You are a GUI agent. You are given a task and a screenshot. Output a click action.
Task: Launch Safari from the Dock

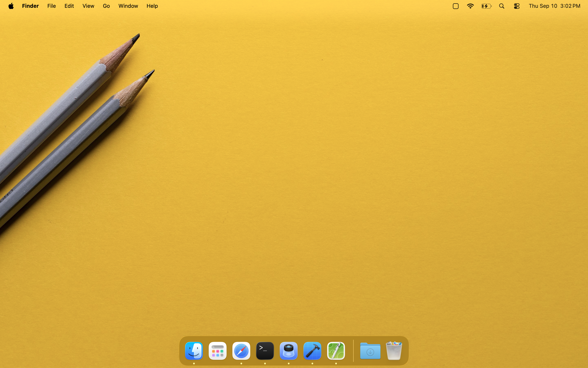[241, 351]
